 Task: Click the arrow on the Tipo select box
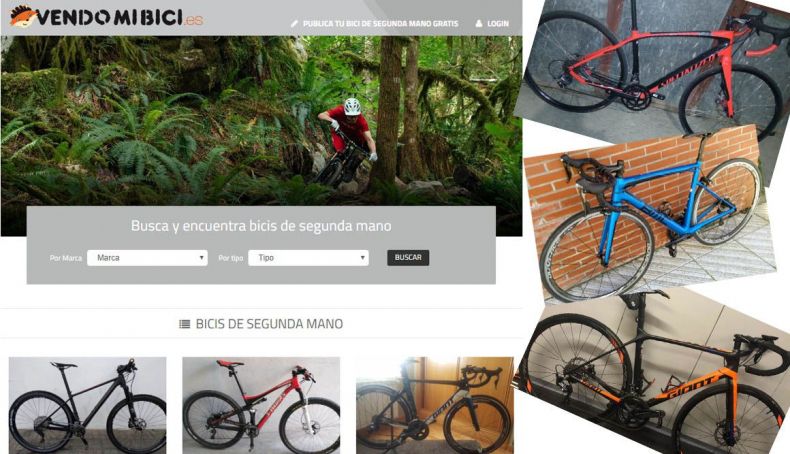(362, 258)
